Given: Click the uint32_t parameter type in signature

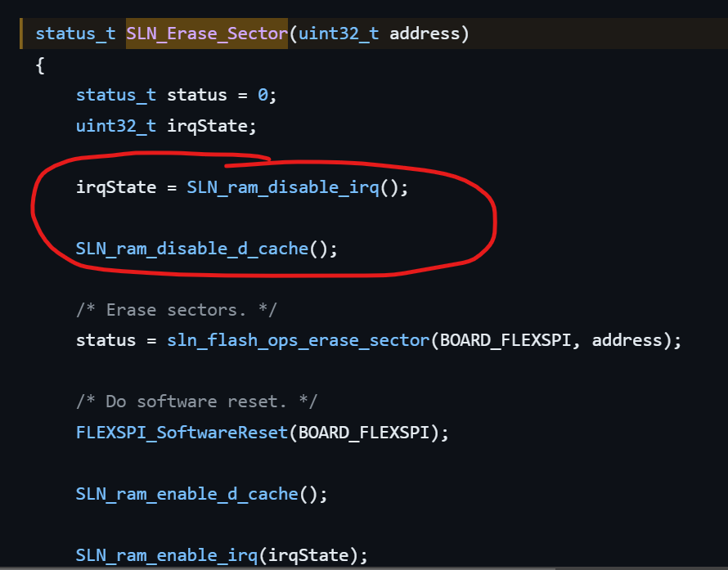Looking at the screenshot, I should tap(341, 34).
